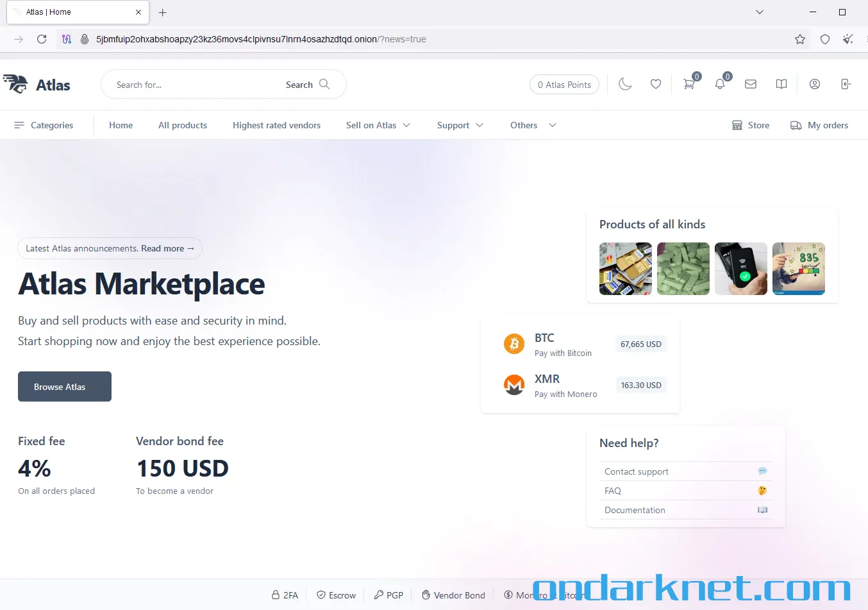The image size is (868, 610).
Task: Open the Categories hamburger menu
Action: point(44,125)
